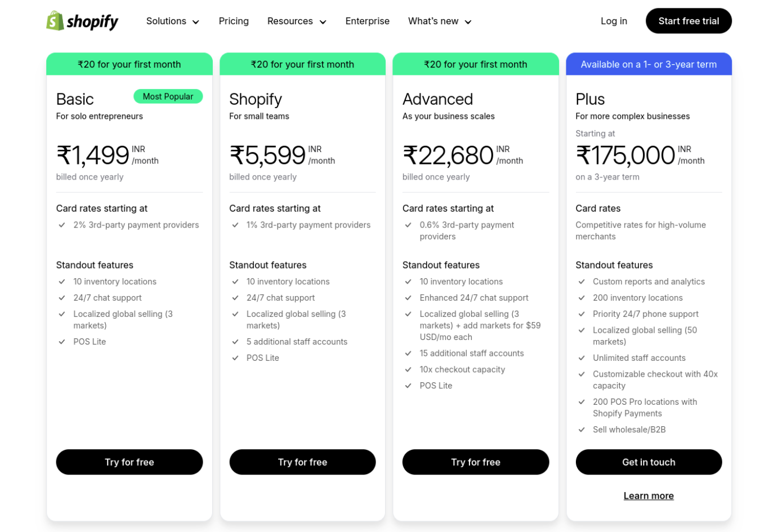Viewport: 769px width, 532px height.
Task: Click the ₹20 first month banner above Shopify plan
Action: tap(302, 64)
